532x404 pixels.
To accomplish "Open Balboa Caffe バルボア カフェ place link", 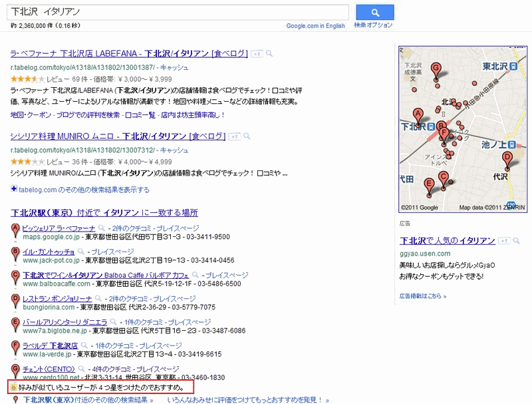I will 106,276.
